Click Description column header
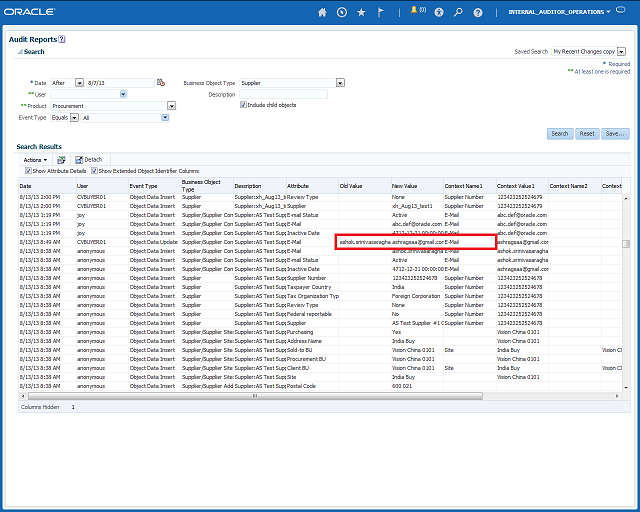Viewport: 640px width, 512px height. click(x=260, y=186)
